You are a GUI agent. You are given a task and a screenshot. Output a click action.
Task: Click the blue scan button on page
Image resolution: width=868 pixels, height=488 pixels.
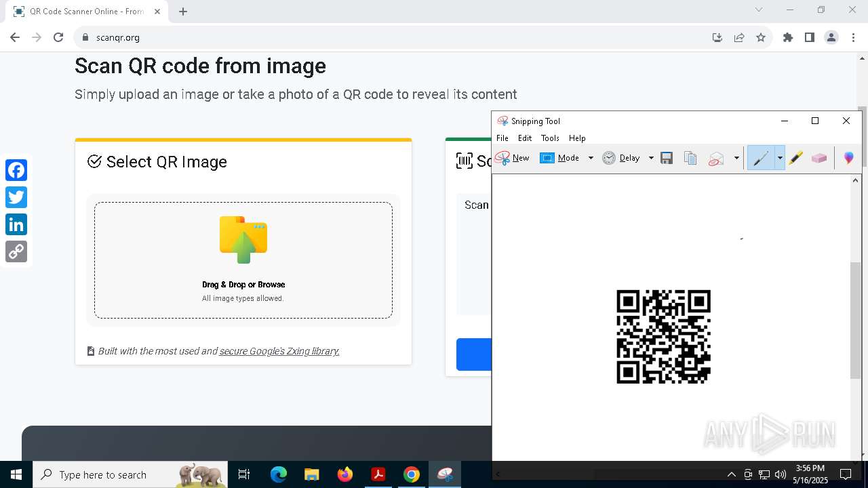click(474, 354)
